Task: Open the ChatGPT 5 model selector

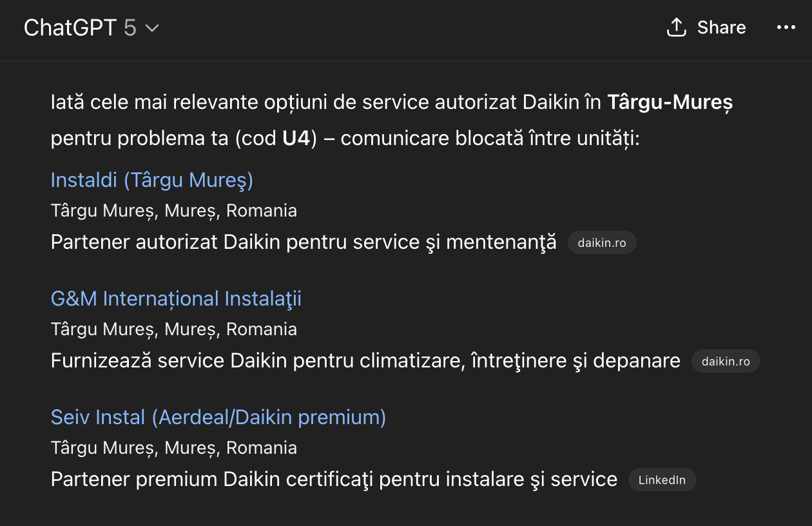Action: click(91, 28)
